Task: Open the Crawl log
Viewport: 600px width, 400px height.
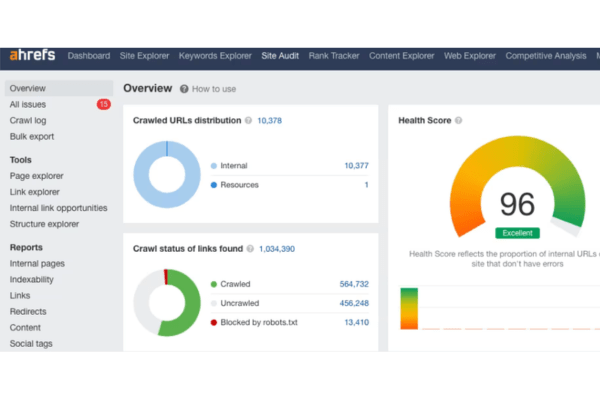Action: click(28, 121)
